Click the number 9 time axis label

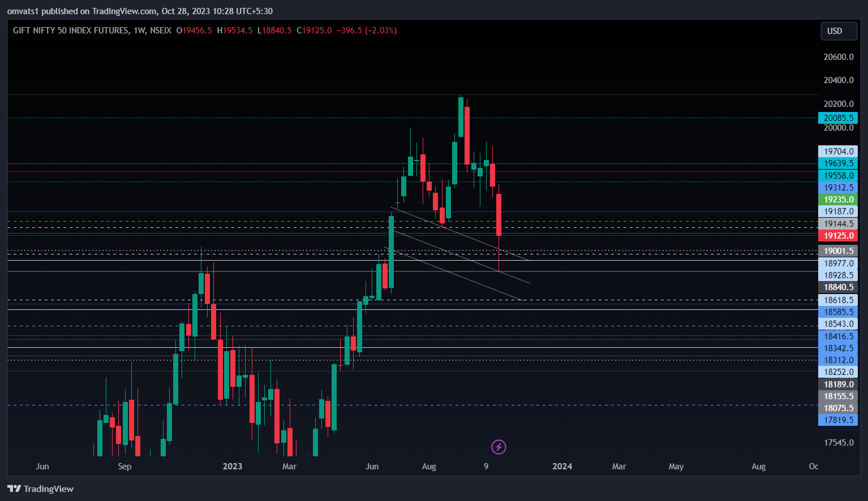tap(486, 467)
